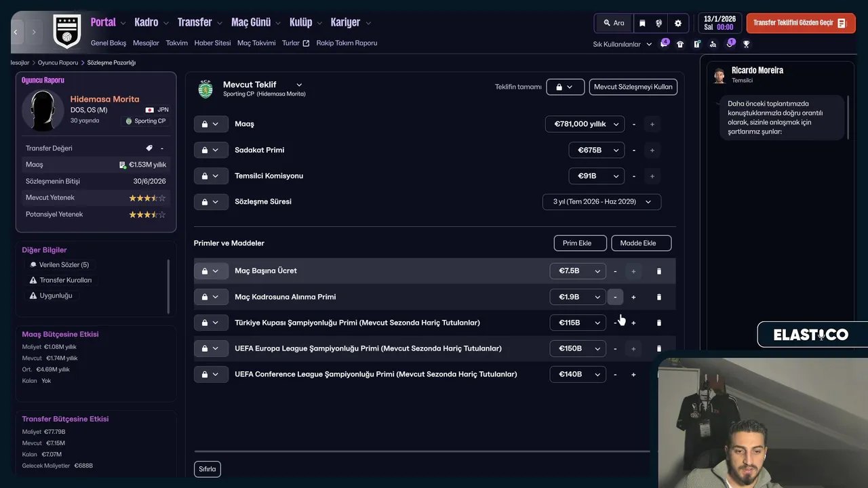Delete the Maç Kadrosuna Alınma Primi clause
Viewport: 868px width, 488px height.
point(658,297)
